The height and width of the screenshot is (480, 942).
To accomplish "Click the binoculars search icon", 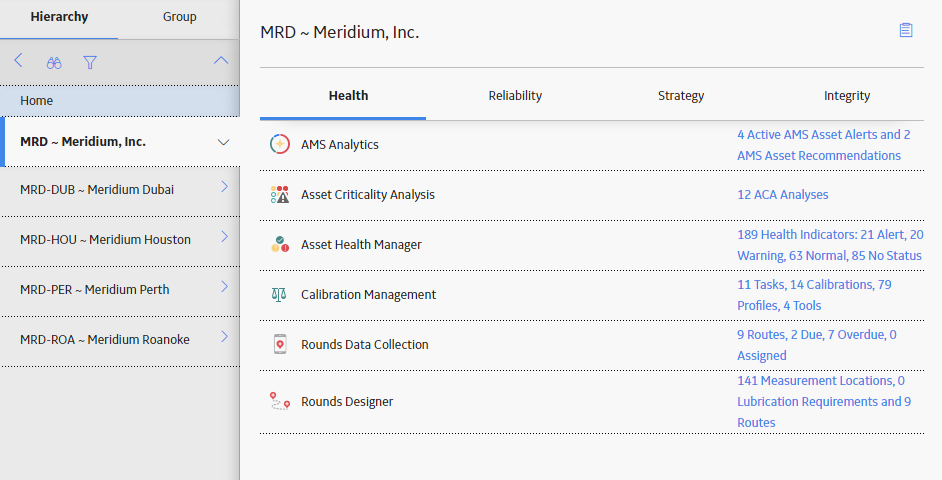I will (x=54, y=62).
